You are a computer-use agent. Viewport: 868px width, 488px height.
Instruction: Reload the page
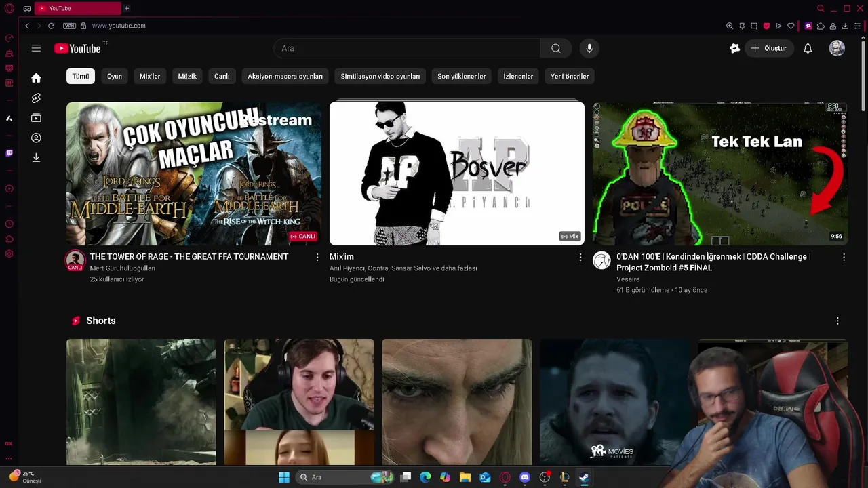click(x=51, y=26)
